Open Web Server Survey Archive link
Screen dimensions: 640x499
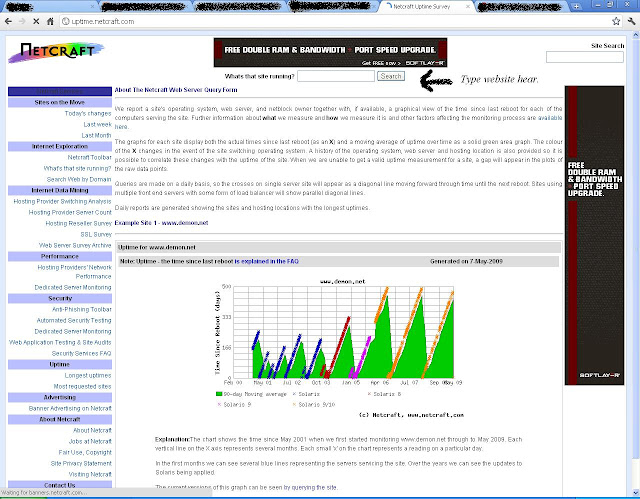[x=75, y=246]
